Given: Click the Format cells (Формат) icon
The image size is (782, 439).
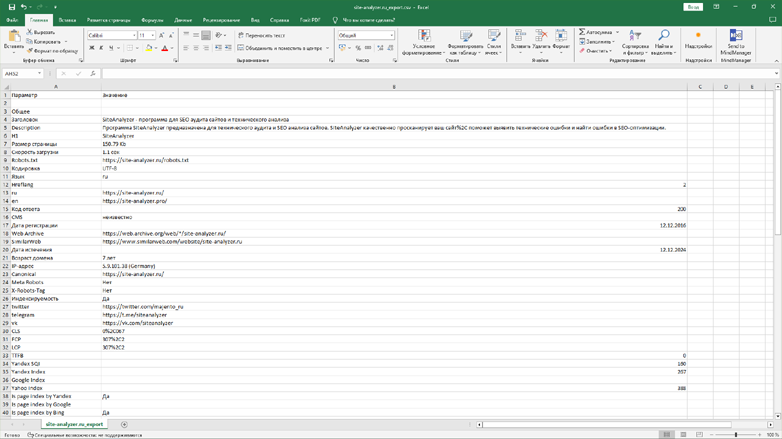Looking at the screenshot, I should [x=561, y=36].
